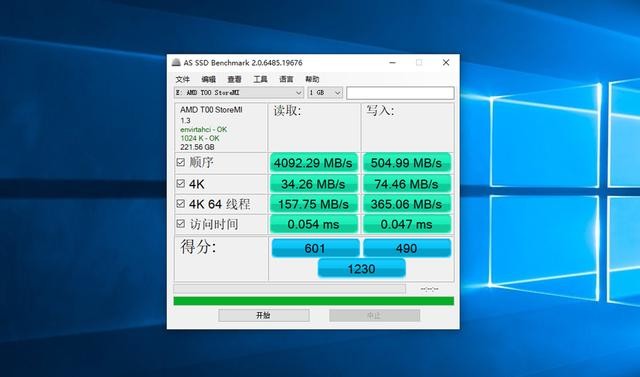Screen dimensions: 640x377
Task: Click the envirtahci - OK driver status
Action: click(204, 129)
